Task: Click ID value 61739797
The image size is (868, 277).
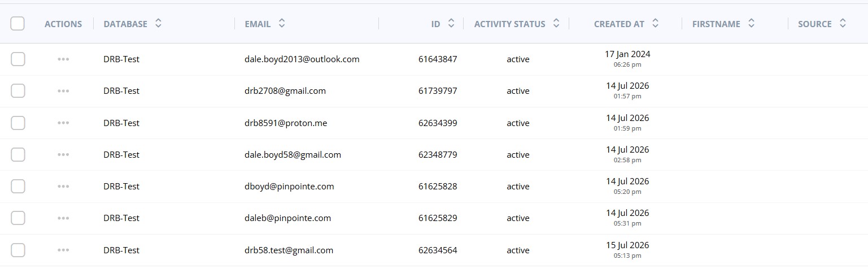Action: pos(438,91)
